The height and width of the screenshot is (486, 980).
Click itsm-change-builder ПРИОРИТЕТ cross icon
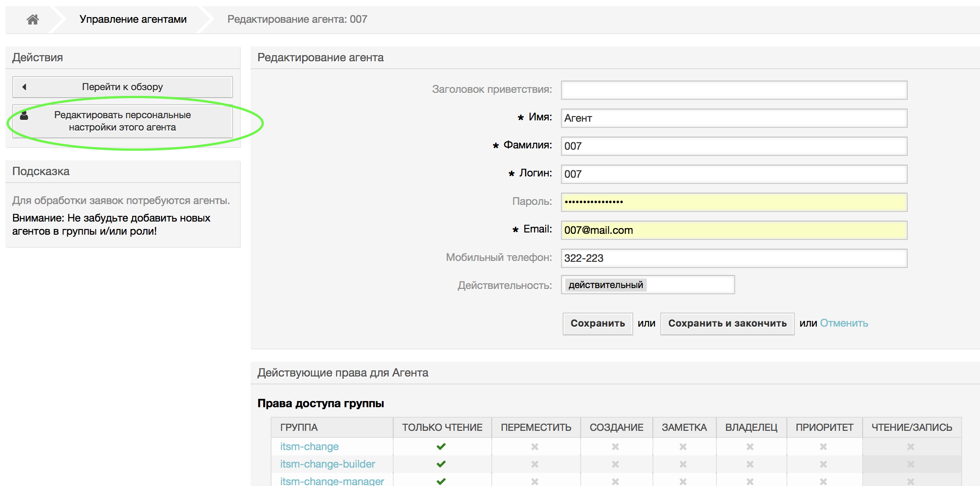[823, 464]
